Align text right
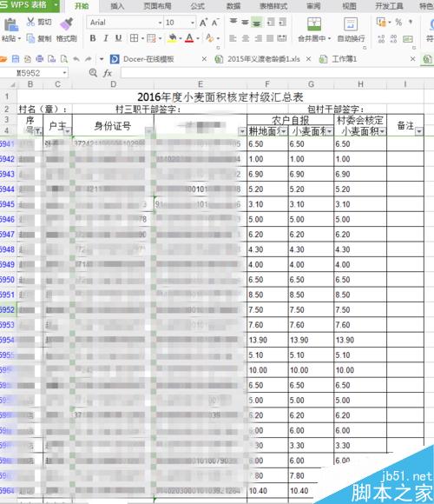 tap(258, 38)
